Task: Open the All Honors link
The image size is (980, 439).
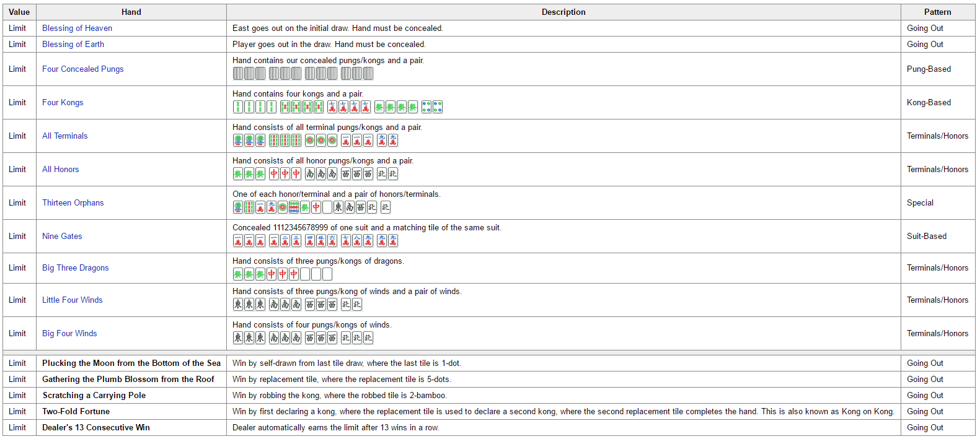Action: pos(61,169)
